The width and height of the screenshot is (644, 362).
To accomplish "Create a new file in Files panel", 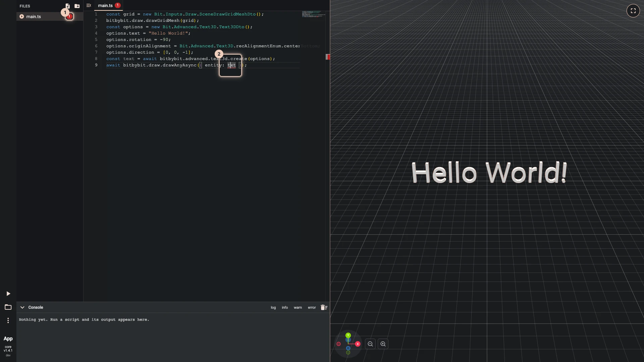I will click(x=67, y=6).
